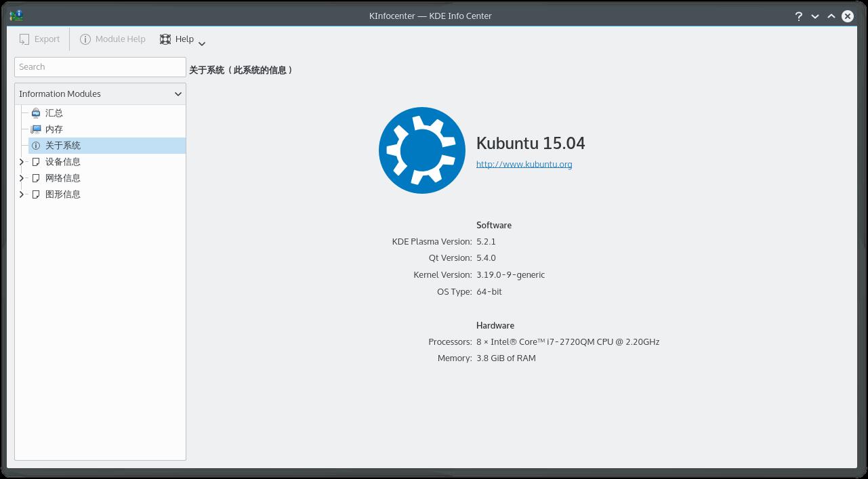
Task: Click the printer icon beside 汇总
Action: [36, 113]
